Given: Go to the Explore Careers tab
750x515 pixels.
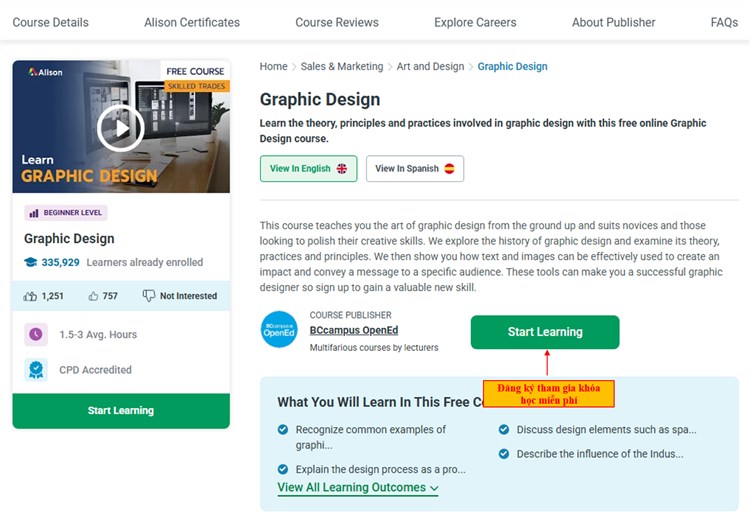Looking at the screenshot, I should pyautogui.click(x=475, y=22).
